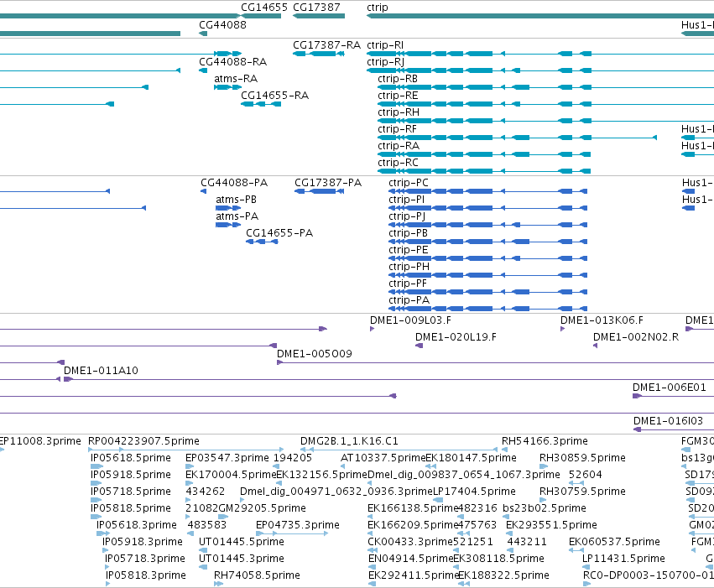The width and height of the screenshot is (714, 588).
Task: Open the RH30759.5prime EST label
Action: click(582, 492)
